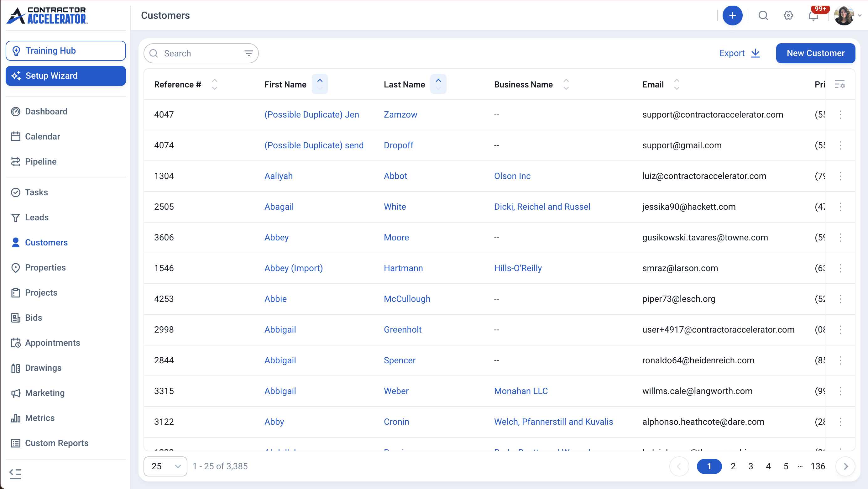The image size is (868, 489).
Task: Toggle First Name column sort
Action: click(320, 84)
